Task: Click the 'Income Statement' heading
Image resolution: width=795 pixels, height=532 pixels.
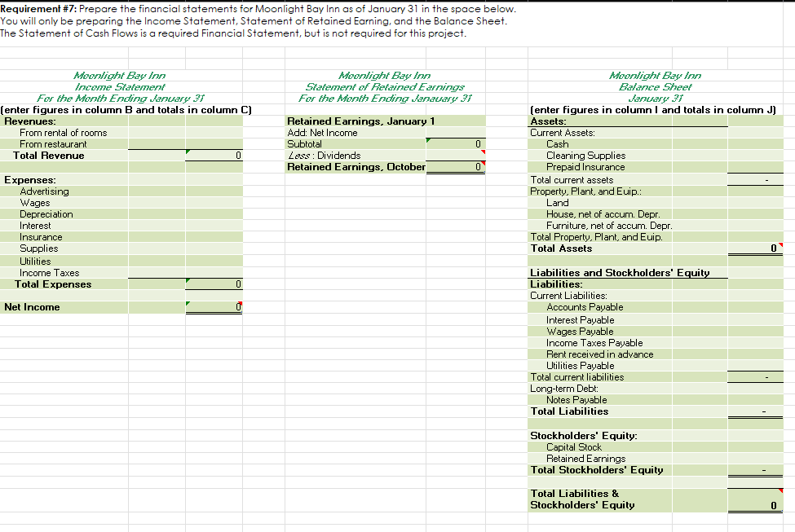Action: pyautogui.click(x=120, y=87)
